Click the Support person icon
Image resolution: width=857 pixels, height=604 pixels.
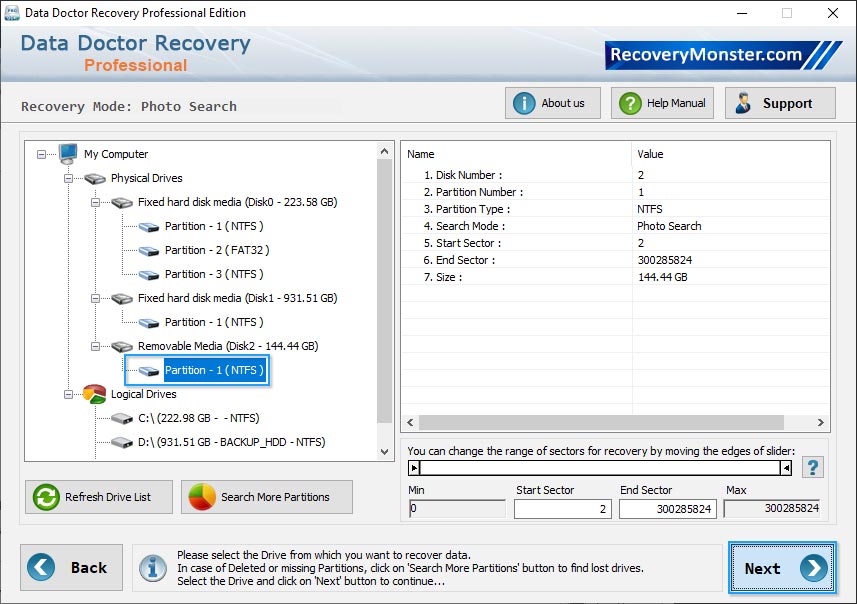pyautogui.click(x=742, y=102)
